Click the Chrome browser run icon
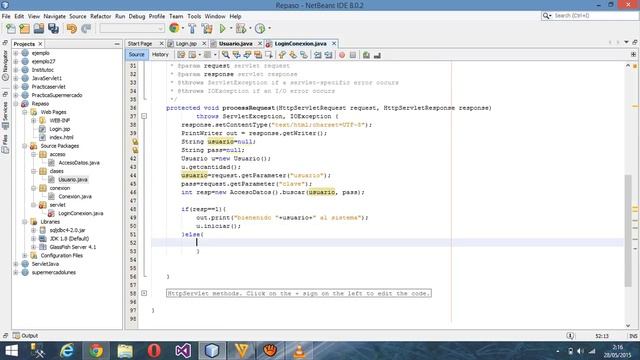The image size is (640, 360). click(174, 28)
